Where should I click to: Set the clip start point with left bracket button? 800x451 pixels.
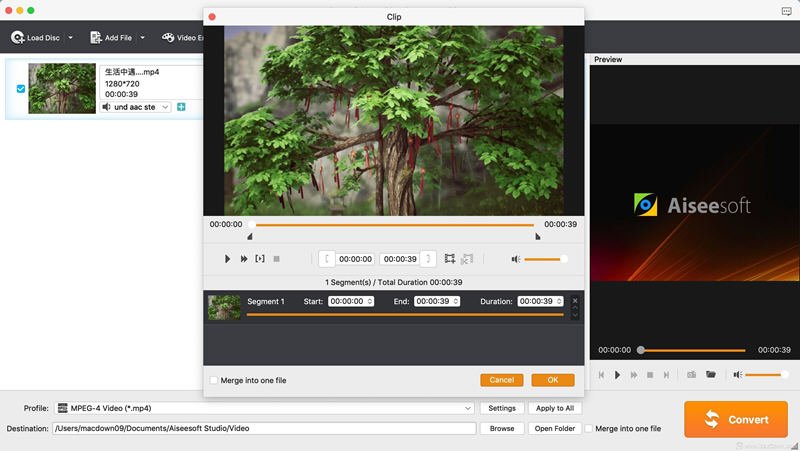click(327, 259)
